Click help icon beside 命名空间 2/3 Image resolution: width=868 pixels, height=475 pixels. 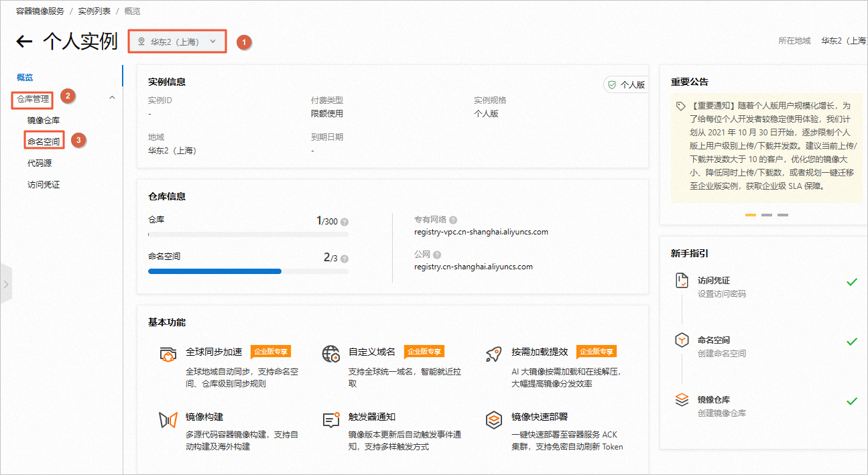tap(345, 259)
